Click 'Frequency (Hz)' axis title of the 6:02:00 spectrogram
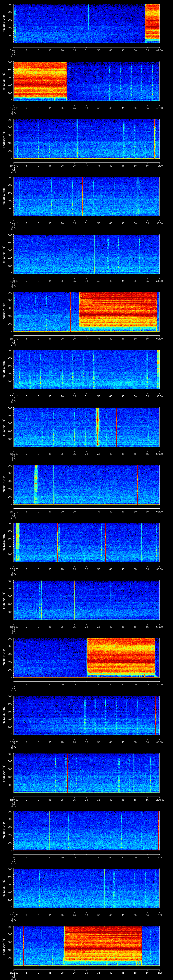 click(4, 945)
